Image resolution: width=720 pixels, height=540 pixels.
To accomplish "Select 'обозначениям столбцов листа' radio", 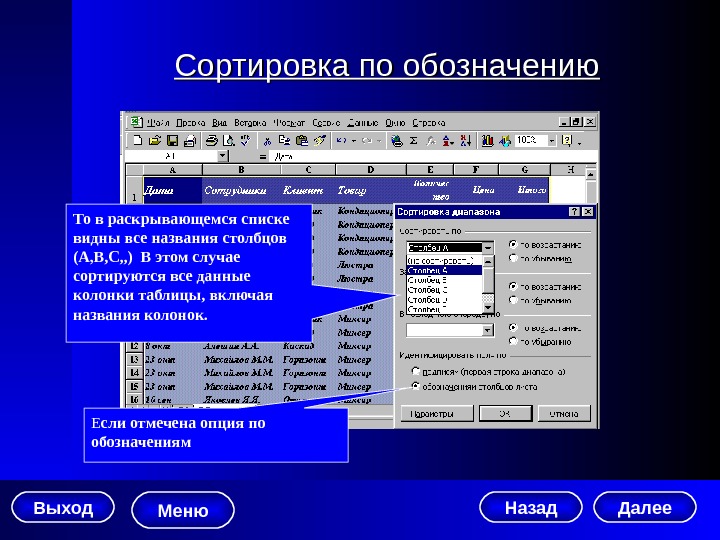I will 416,386.
